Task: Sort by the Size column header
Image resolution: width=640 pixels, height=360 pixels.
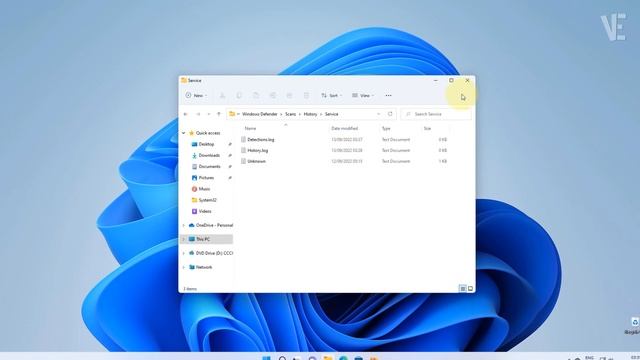Action: pyautogui.click(x=427, y=129)
